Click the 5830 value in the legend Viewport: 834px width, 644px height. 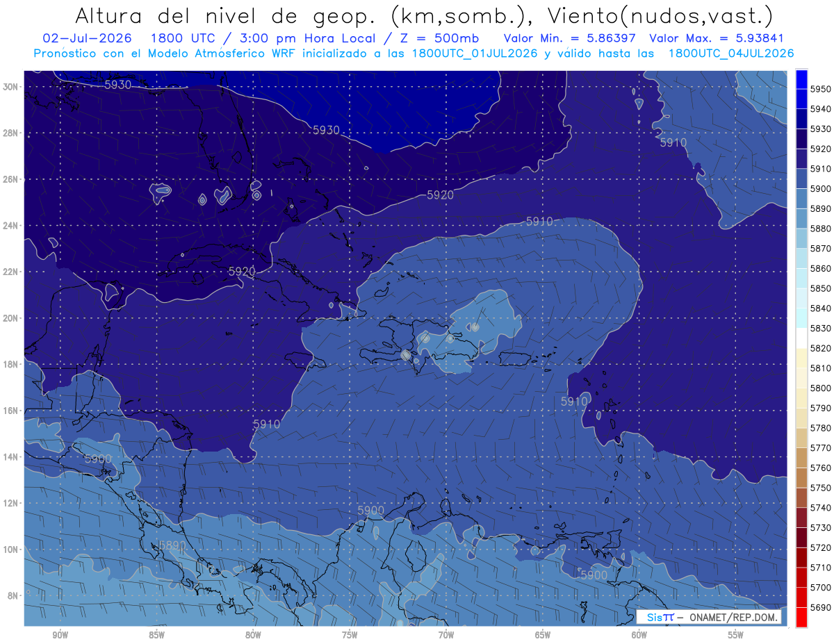820,328
